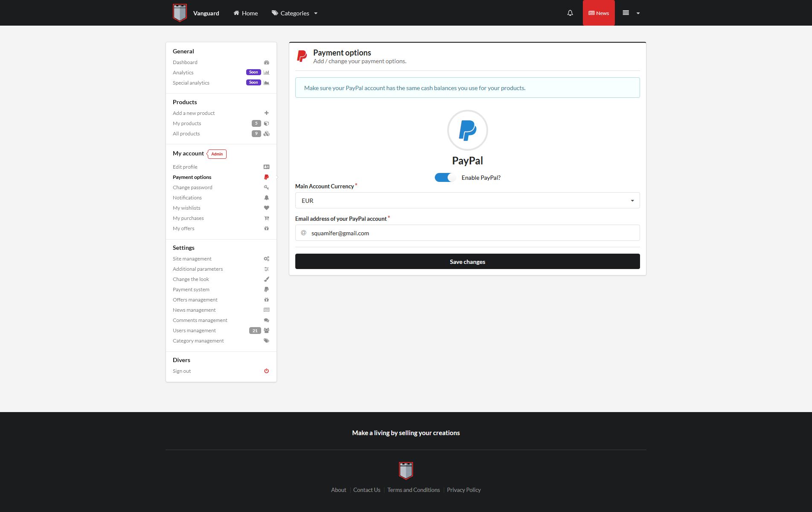Click Sign out in the sidebar
The width and height of the screenshot is (812, 512).
coord(182,371)
